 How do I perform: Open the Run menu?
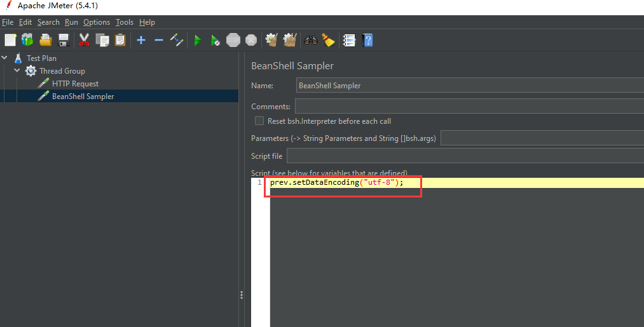click(71, 22)
